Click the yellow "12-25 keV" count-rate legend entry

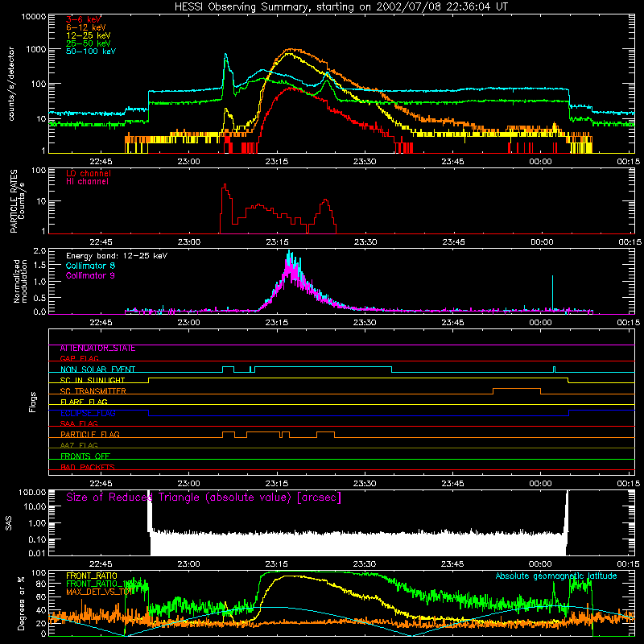89,35
